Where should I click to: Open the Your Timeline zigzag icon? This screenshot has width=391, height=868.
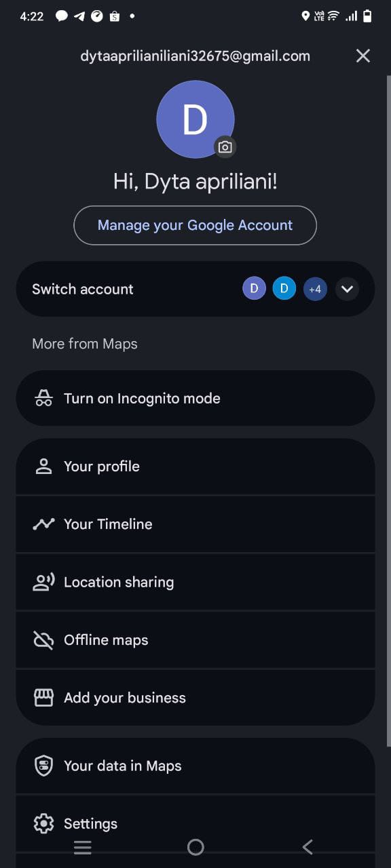coord(43,524)
